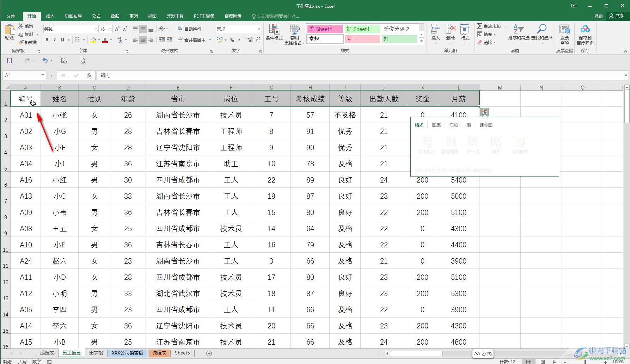Open Find & Select (查找和选择)
This screenshot has width=630, height=364.
(542, 34)
